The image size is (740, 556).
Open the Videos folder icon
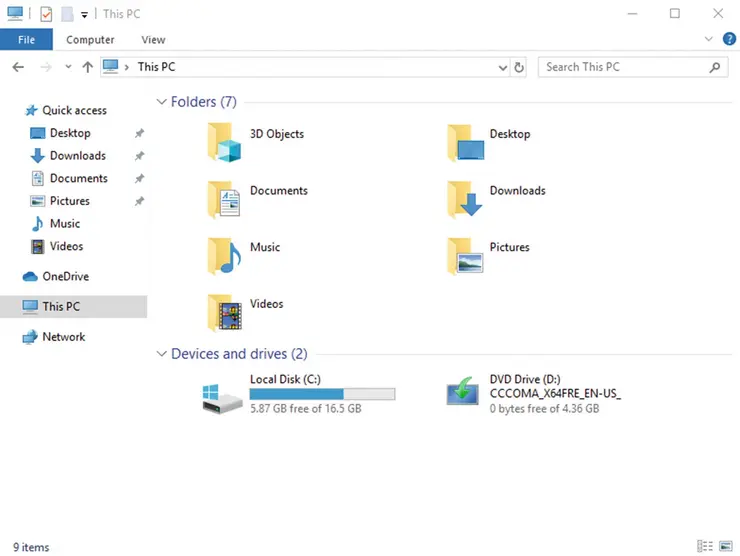[x=225, y=312]
